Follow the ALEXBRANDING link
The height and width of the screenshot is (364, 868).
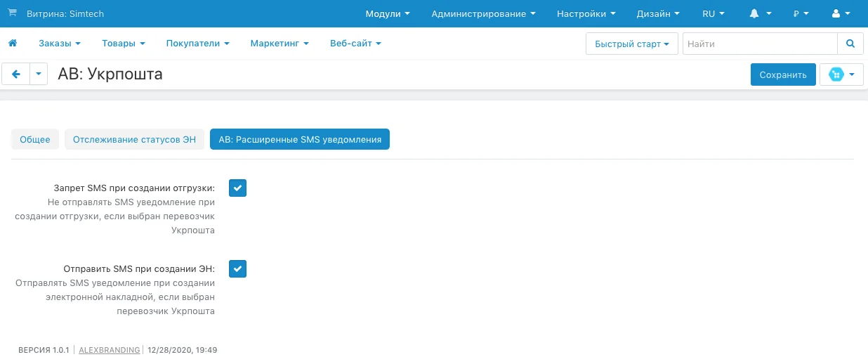(x=110, y=350)
